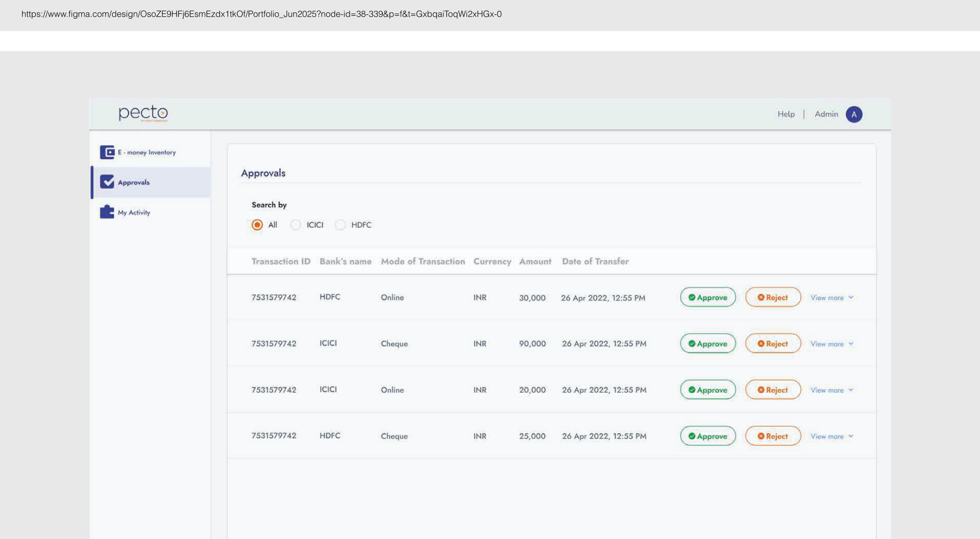The height and width of the screenshot is (539, 980).
Task: Click the pecto logo
Action: point(143,113)
